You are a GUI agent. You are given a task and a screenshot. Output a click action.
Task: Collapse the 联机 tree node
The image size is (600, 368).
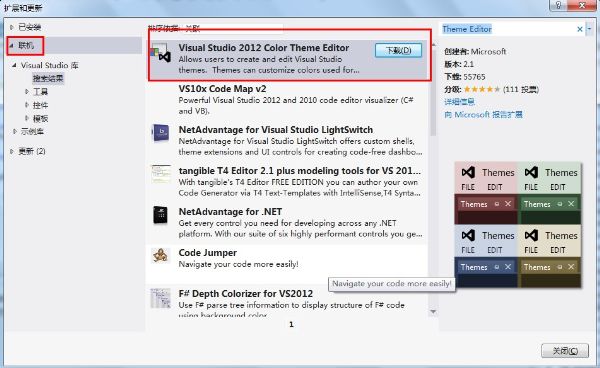pos(12,46)
